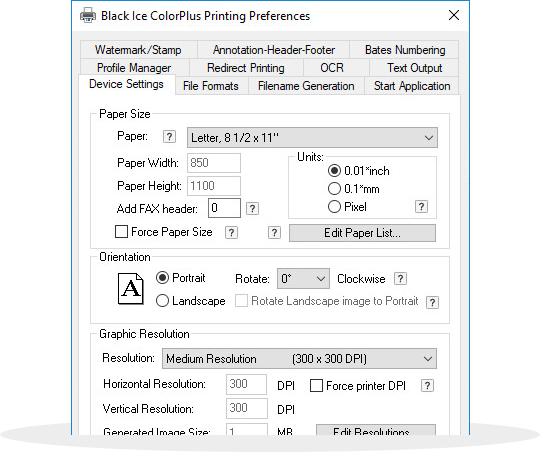The image size is (540, 452).
Task: Open the Resolution dropdown
Action: tap(299, 359)
